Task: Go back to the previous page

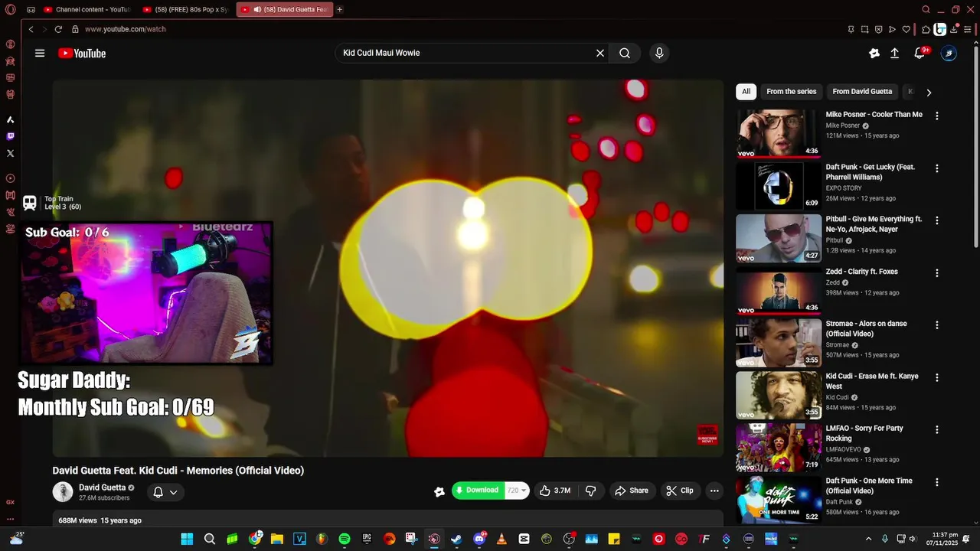Action: click(x=31, y=29)
